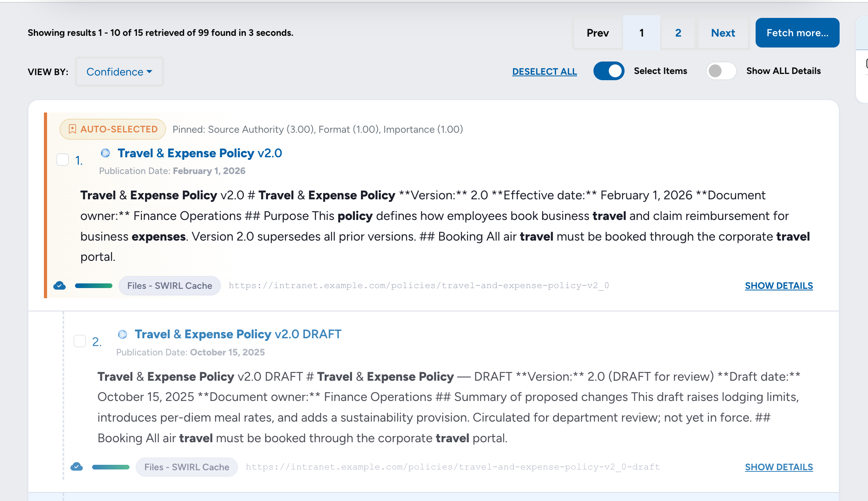Open the Confidence view-by dropdown
The height and width of the screenshot is (501, 868).
(119, 72)
